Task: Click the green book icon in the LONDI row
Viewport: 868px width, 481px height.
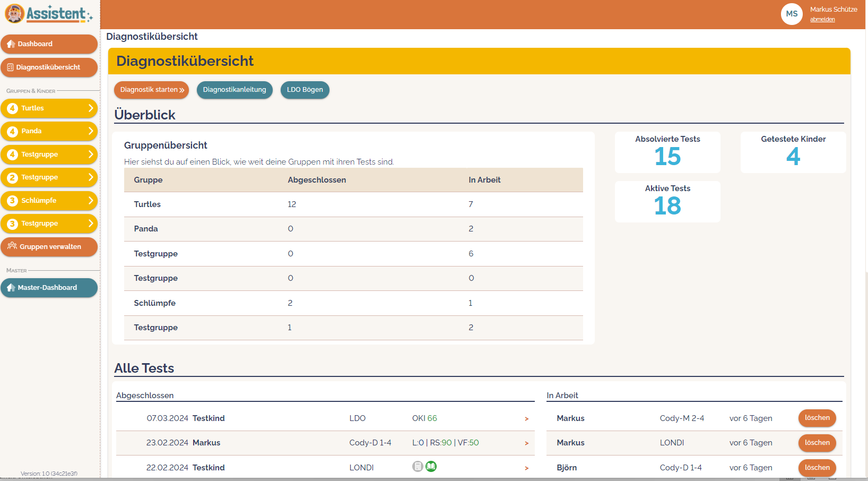Action: coord(431,467)
